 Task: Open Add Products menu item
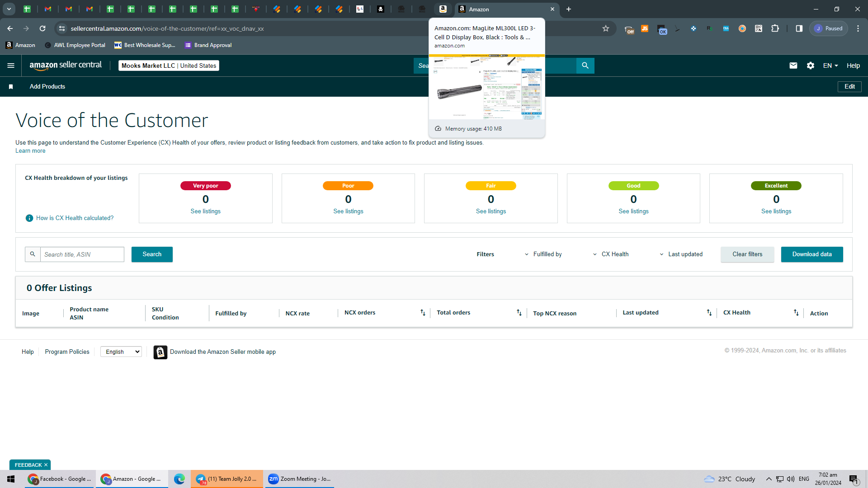click(x=47, y=87)
